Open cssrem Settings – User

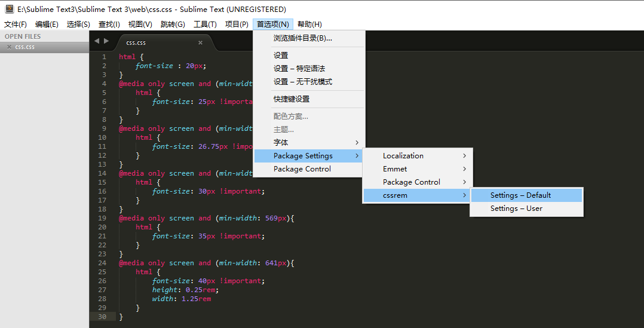click(x=526, y=208)
